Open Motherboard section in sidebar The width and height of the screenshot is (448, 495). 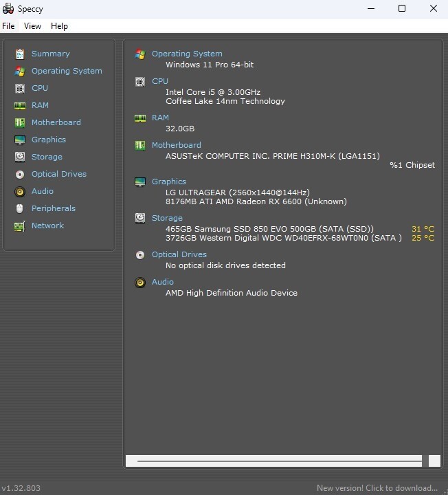[x=56, y=122]
